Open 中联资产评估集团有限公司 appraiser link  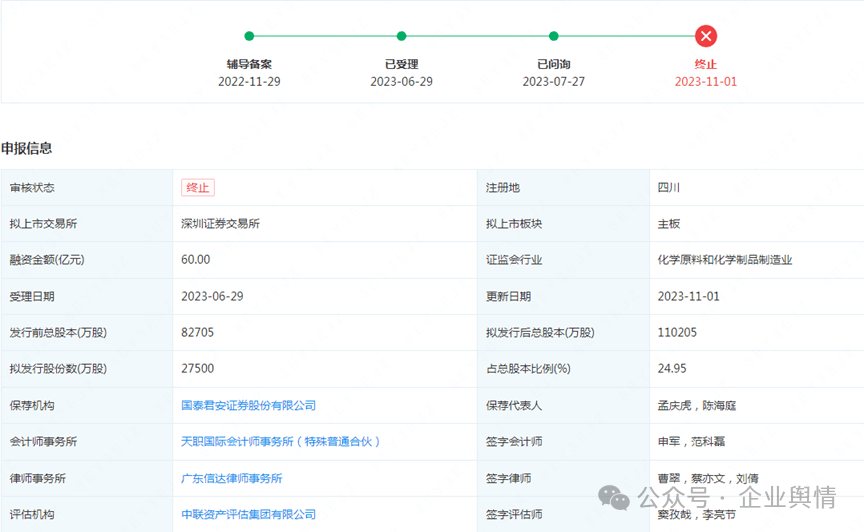[249, 514]
